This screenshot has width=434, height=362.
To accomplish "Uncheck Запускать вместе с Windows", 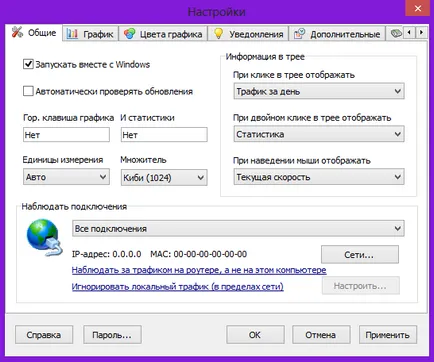I will pyautogui.click(x=28, y=64).
